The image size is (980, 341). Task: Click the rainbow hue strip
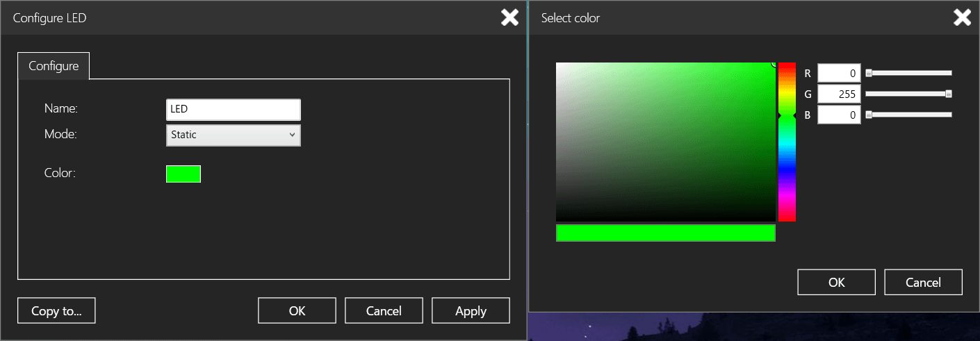click(787, 142)
